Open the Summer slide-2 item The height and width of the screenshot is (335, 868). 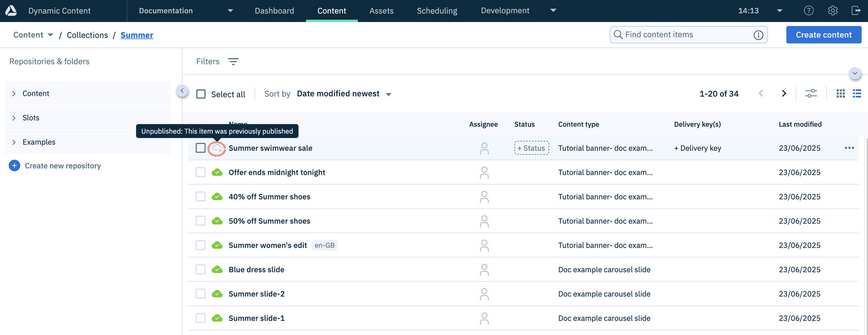point(257,294)
